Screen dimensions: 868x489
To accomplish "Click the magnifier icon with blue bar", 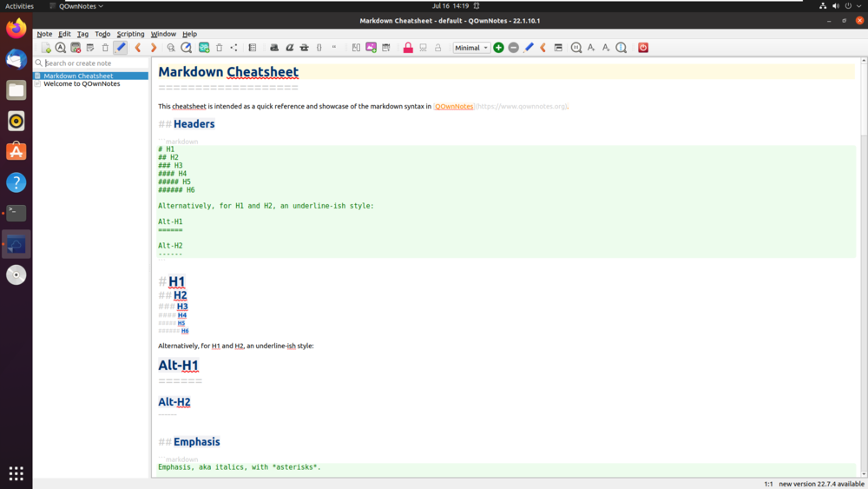I will (x=621, y=48).
